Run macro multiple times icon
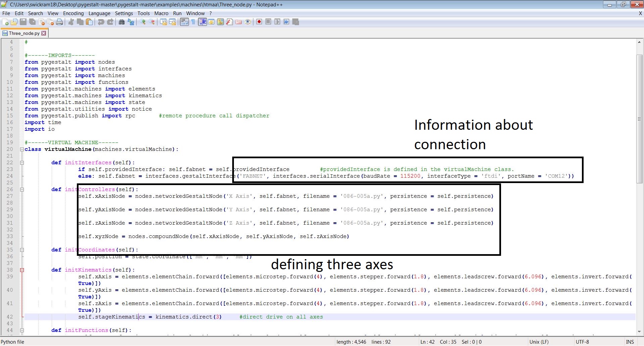 286,22
